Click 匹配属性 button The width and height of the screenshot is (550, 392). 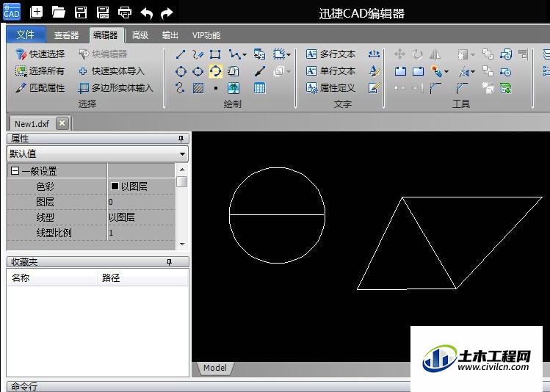[40, 88]
